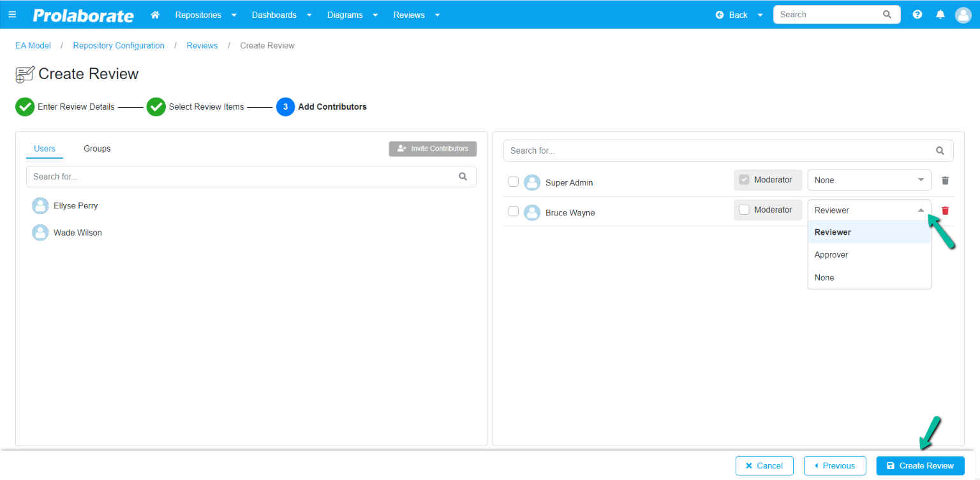980x480 pixels.
Task: Click the Prolaborate logo
Action: 84,15
